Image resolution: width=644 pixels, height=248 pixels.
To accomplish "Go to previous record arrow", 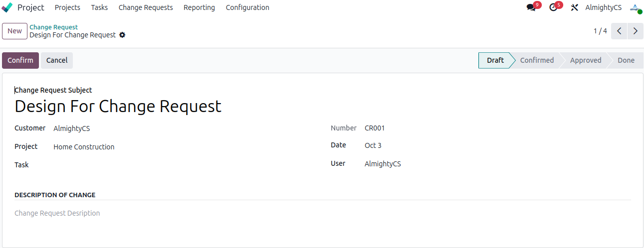I will [619, 31].
